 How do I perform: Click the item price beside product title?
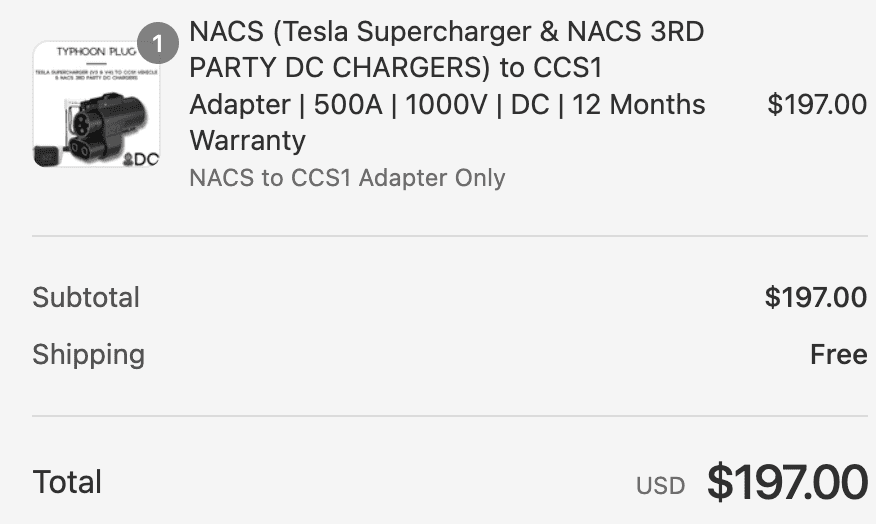pyautogui.click(x=816, y=104)
